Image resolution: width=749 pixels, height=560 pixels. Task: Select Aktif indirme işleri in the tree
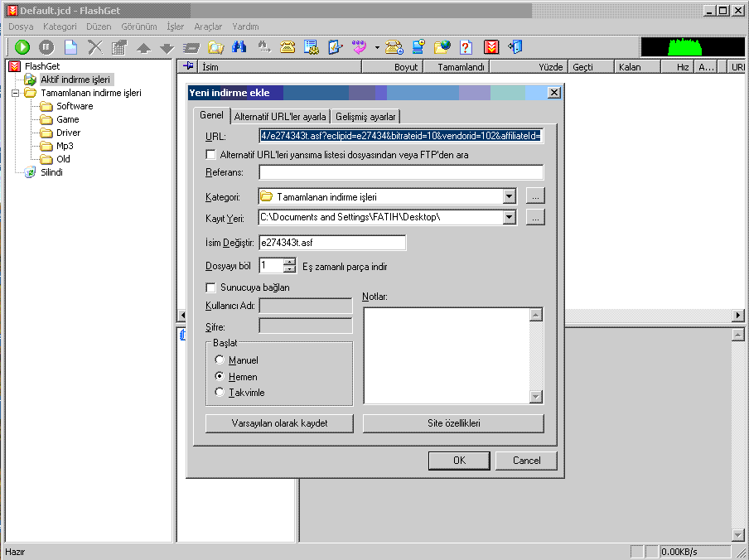(75, 80)
